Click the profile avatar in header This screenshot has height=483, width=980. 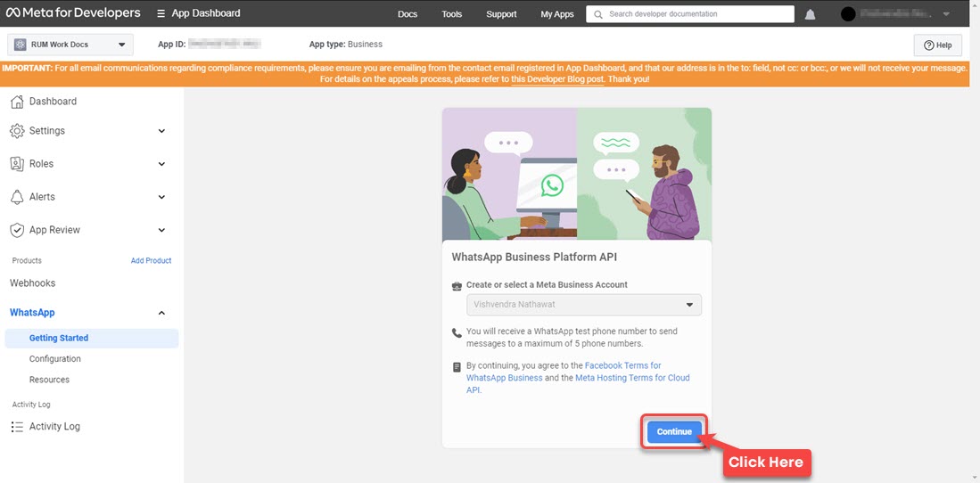click(847, 13)
